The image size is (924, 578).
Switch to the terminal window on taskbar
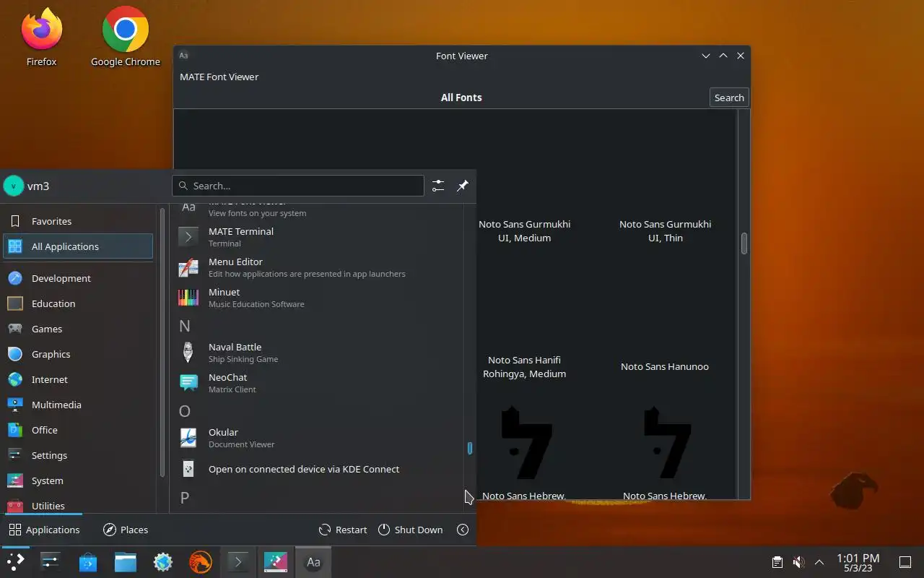[238, 562]
